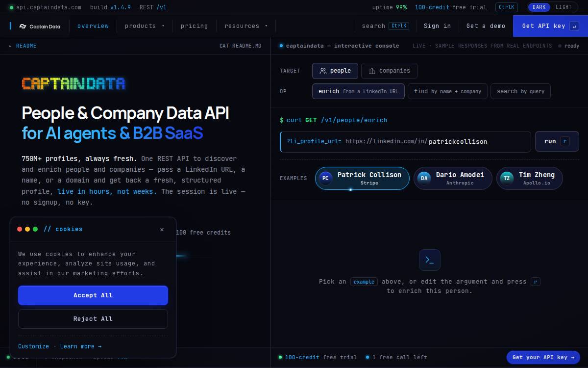This screenshot has height=368, width=588.
Task: Click the companies building icon
Action: tap(372, 71)
